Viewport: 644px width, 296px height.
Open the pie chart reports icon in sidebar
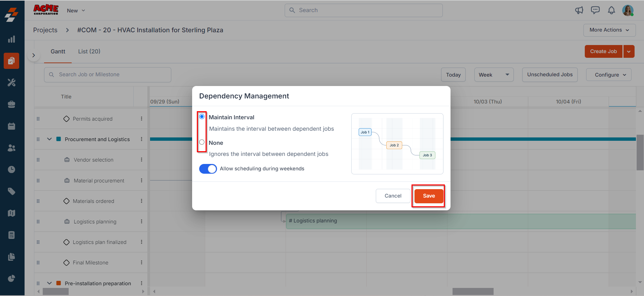tap(11, 278)
